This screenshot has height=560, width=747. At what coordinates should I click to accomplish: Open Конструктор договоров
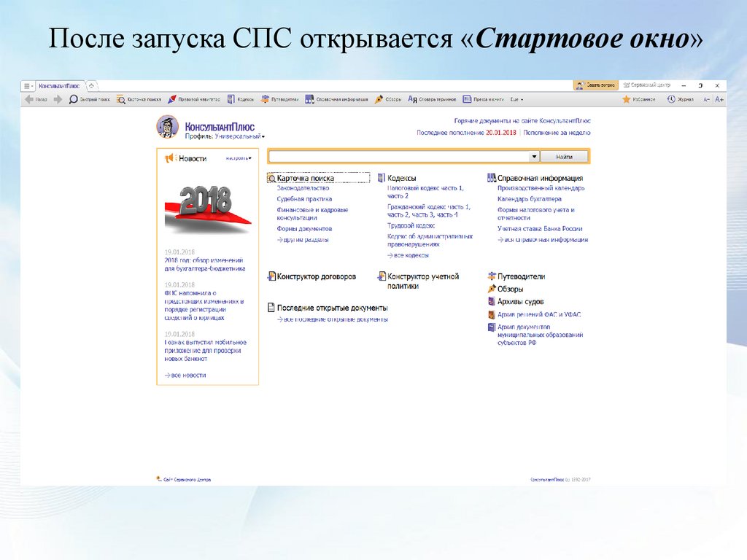pyautogui.click(x=317, y=276)
